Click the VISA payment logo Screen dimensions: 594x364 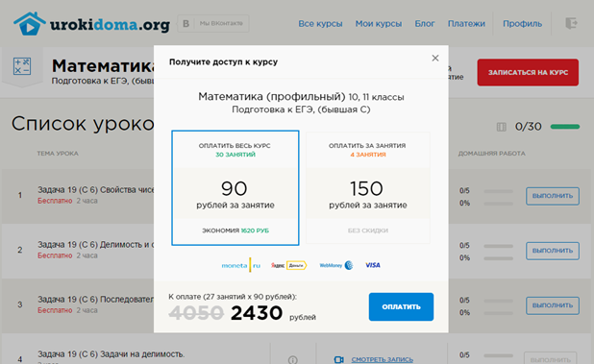[x=373, y=265]
